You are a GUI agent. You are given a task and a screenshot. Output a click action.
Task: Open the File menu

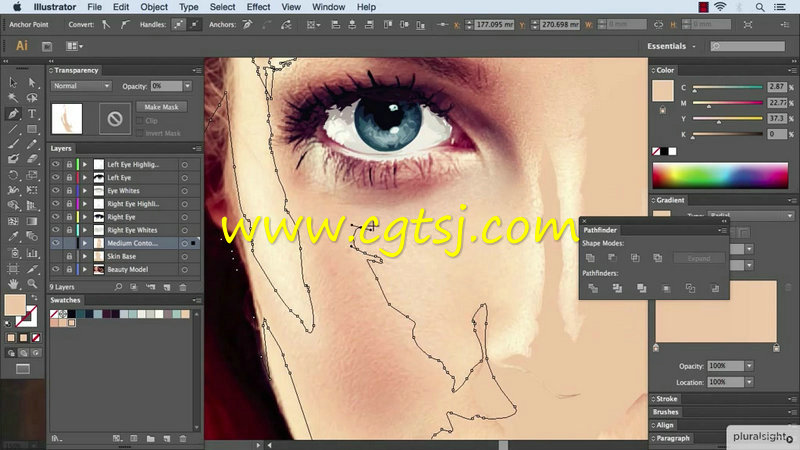pos(94,7)
